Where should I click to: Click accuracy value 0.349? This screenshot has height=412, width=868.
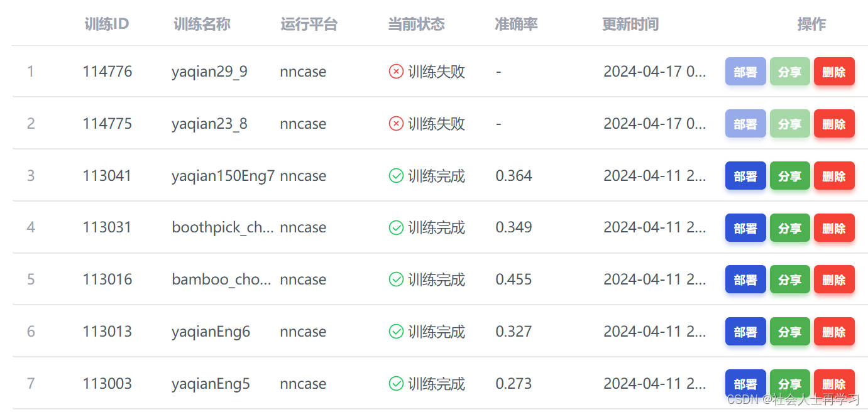coord(514,227)
